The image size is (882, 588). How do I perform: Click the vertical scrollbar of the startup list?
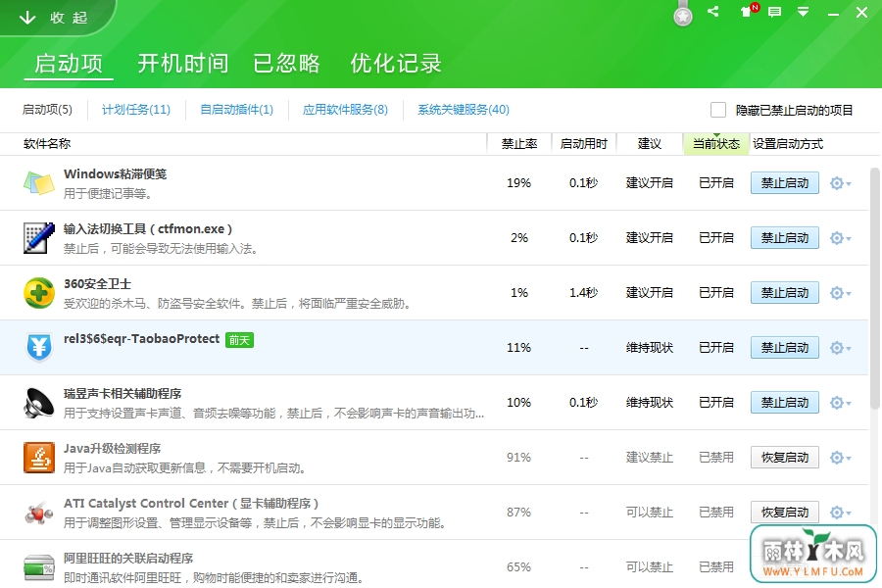tap(875, 288)
